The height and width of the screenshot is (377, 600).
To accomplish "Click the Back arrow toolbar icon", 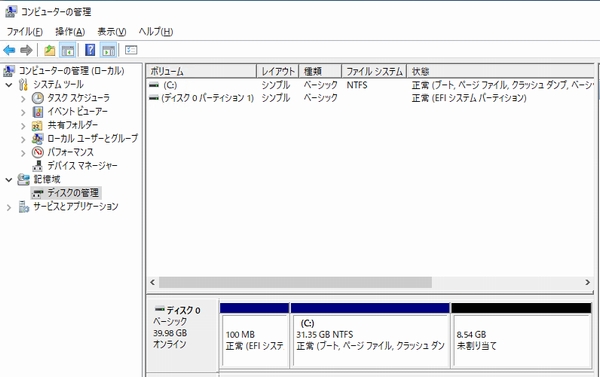I will 9,50.
